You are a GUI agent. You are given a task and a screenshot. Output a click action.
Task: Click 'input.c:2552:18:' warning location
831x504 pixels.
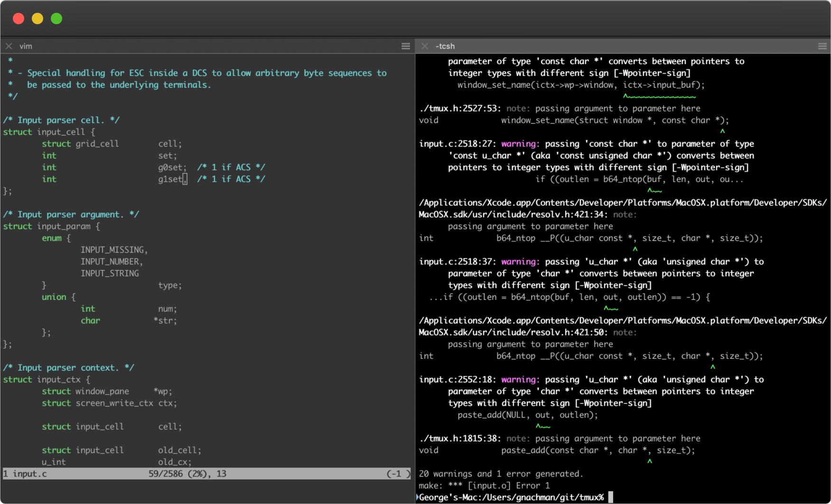pyautogui.click(x=458, y=380)
